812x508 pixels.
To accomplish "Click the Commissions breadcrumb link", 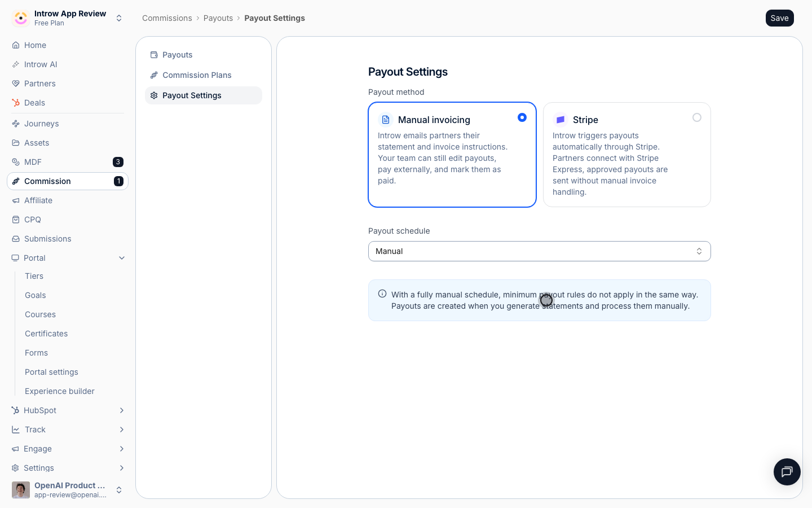I will [167, 18].
